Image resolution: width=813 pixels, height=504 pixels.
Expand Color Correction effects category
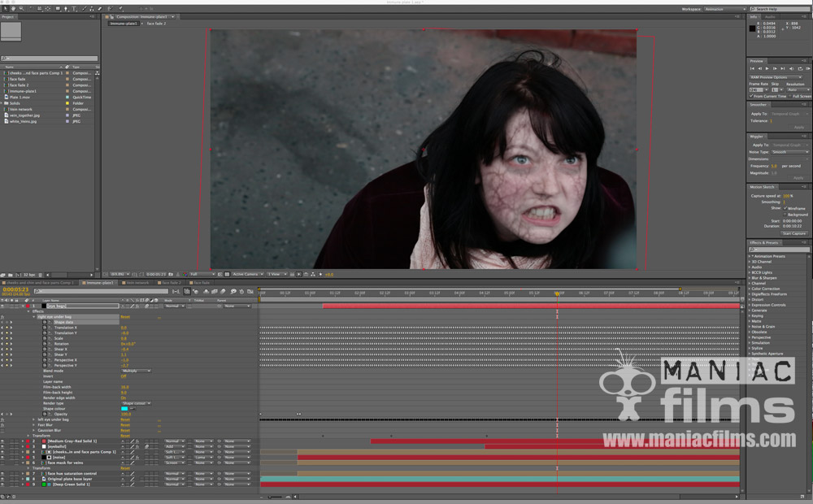tap(750, 289)
